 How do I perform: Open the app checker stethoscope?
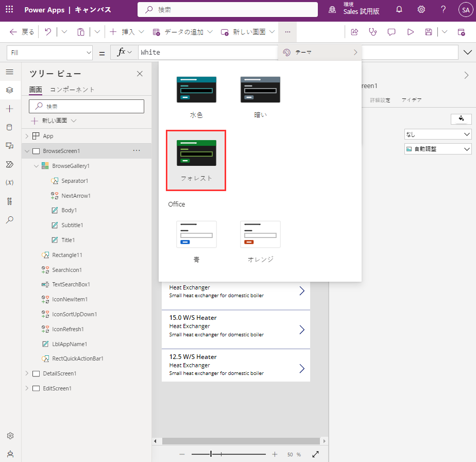pos(373,32)
